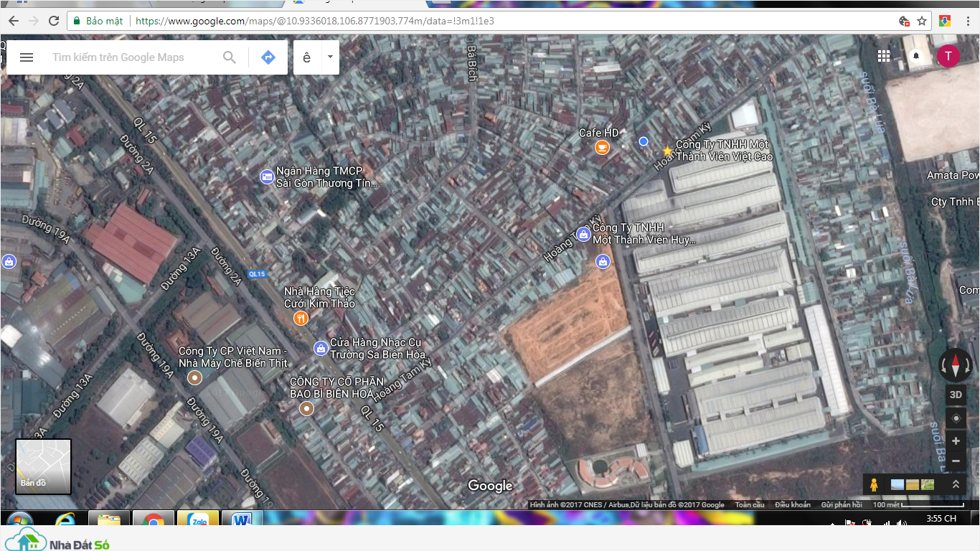Pick up the Street View pegman
Screen dimensions: 980x551
[873, 485]
